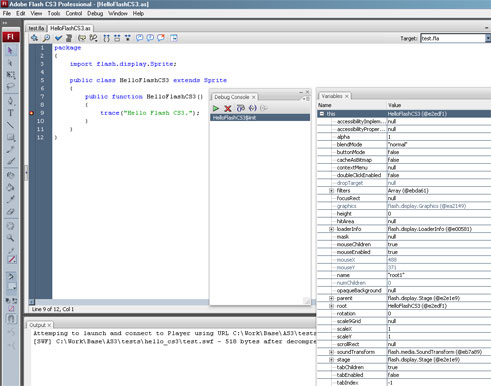Expand the root node in Variables
This screenshot has height=386, width=491.
331,306
